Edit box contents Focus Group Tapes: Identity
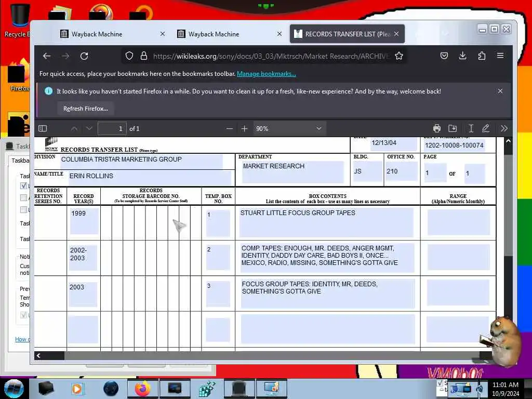 [328, 294]
